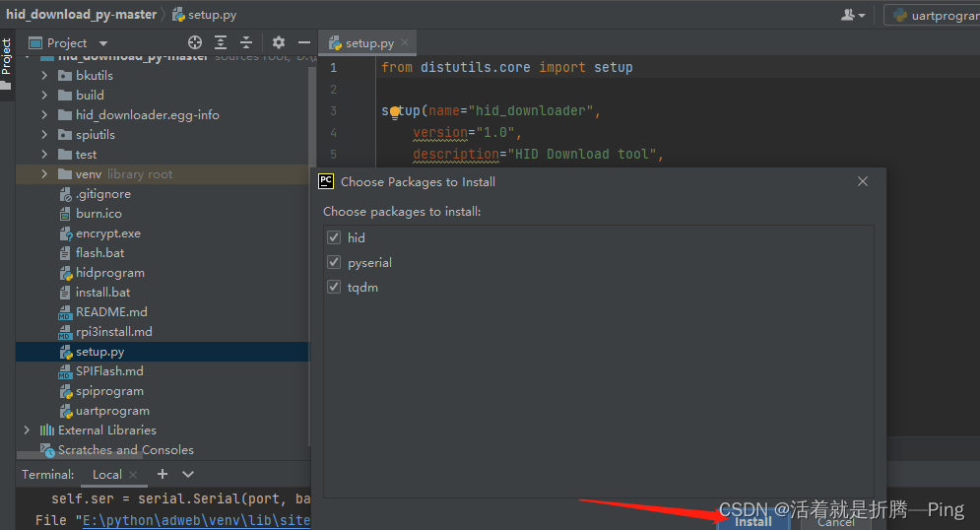Click line number 1 in editor gutter
Screen dimensions: 980x530
[x=333, y=68]
